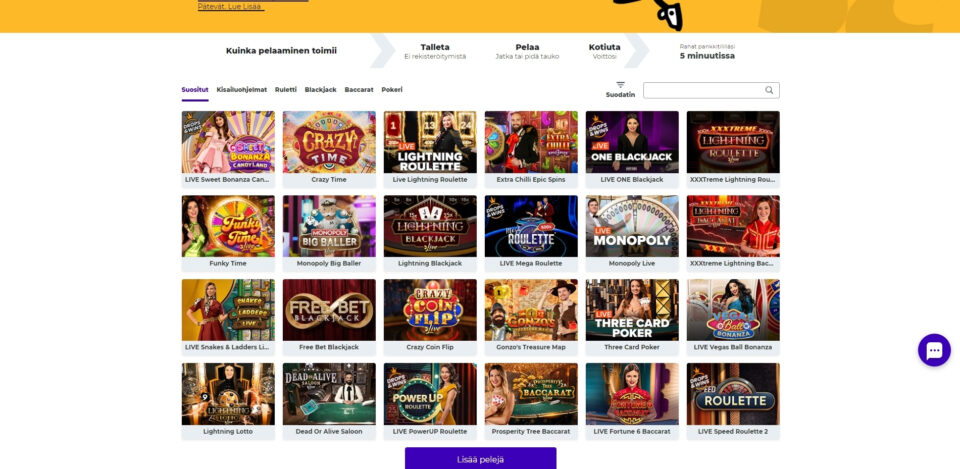Viewport: 960px width, 469px height.
Task: Click the Lisää pelejä button
Action: 481,459
